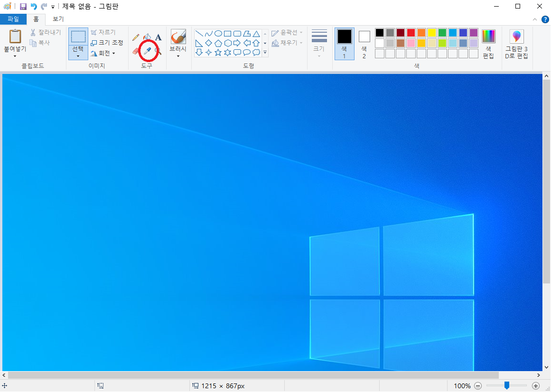Pick the purple color swatch

pyautogui.click(x=474, y=33)
